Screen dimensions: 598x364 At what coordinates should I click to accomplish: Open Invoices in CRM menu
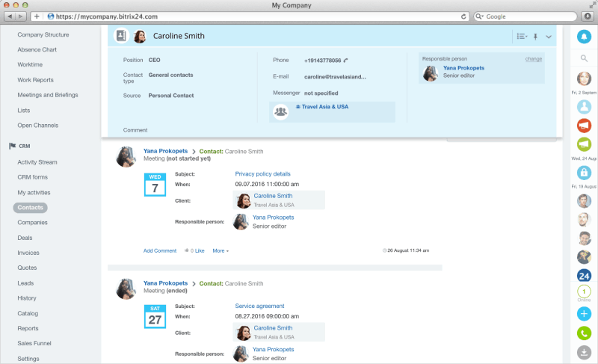28,253
